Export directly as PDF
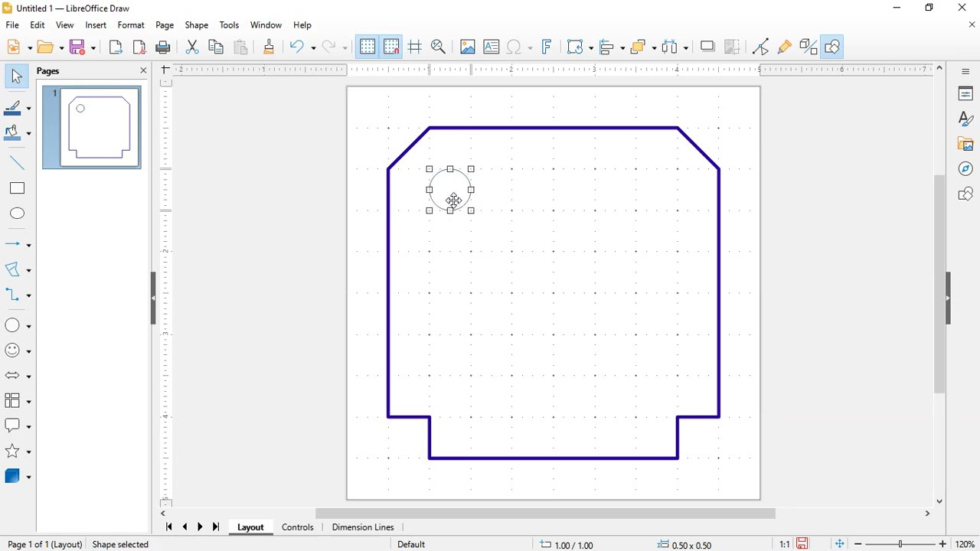The height and width of the screenshot is (551, 980). point(140,47)
